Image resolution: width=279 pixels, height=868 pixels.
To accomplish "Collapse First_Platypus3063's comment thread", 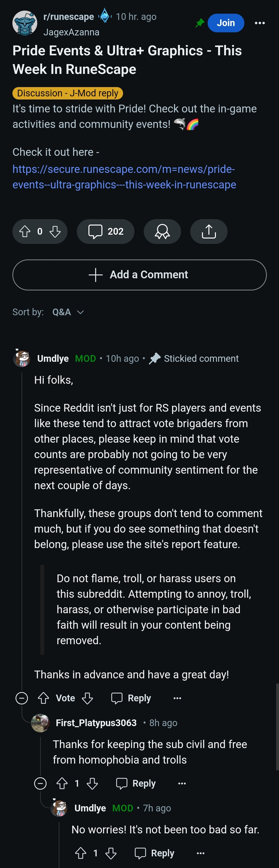I will point(40,783).
